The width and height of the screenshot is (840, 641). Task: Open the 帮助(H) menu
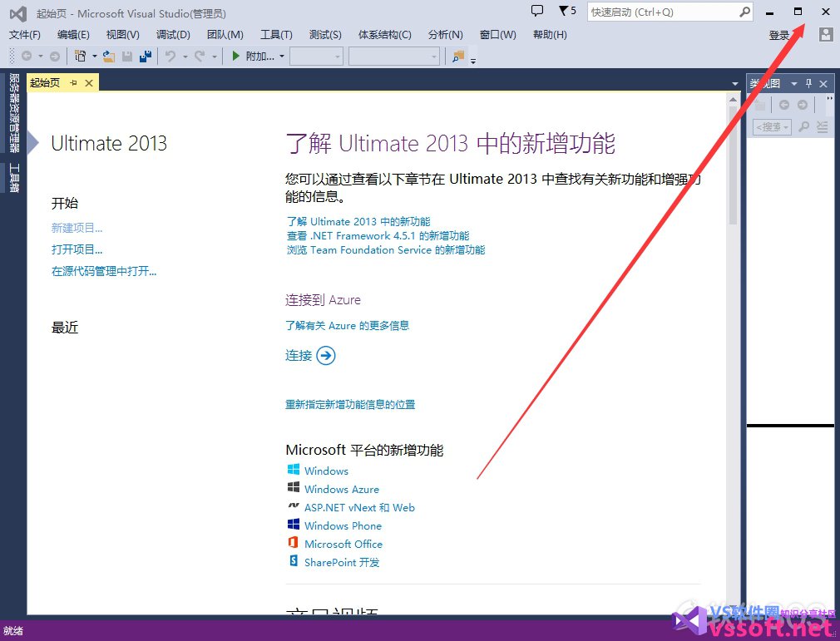click(x=550, y=35)
